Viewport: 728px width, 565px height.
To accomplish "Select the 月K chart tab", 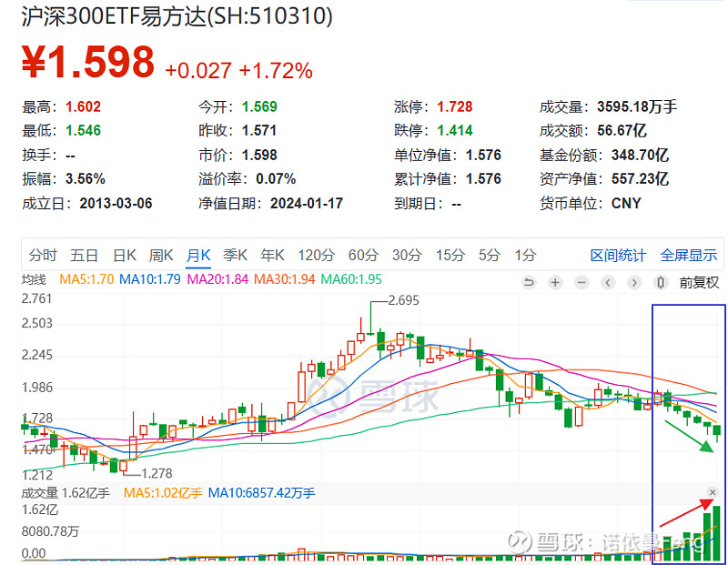I will tap(198, 255).
